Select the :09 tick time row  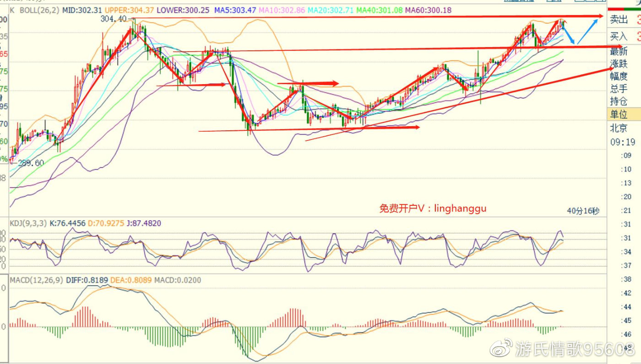[x=626, y=155]
